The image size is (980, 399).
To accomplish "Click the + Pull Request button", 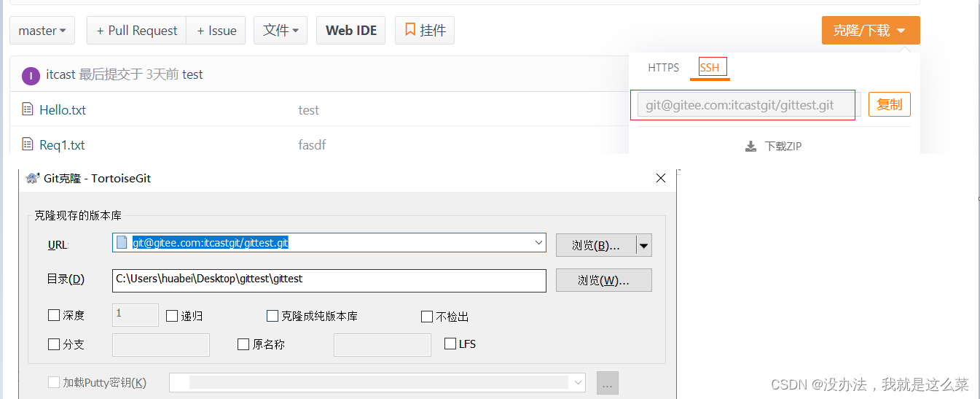I will 136,31.
